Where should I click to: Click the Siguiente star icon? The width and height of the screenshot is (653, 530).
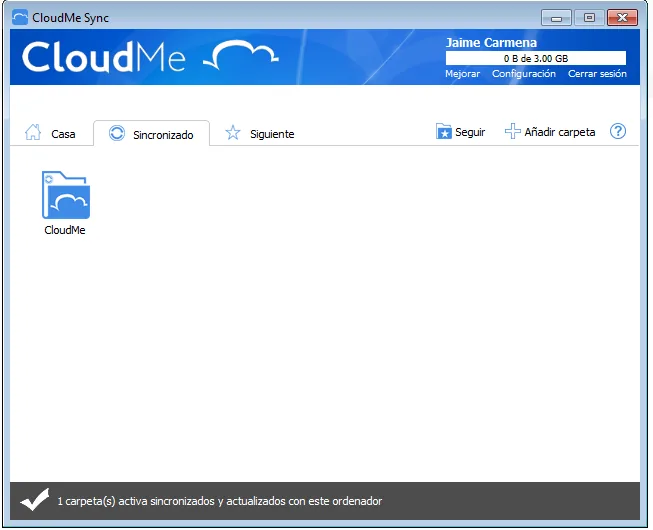tap(233, 133)
